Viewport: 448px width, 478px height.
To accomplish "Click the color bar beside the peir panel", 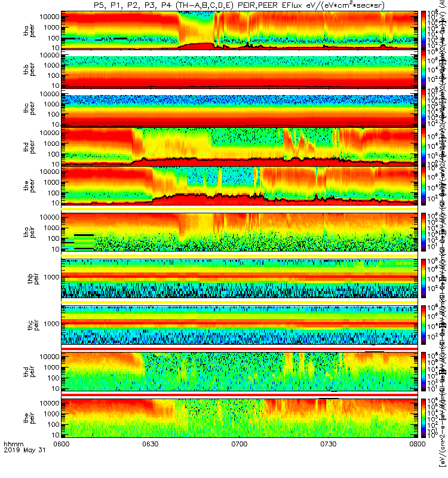I will pos(424,418).
